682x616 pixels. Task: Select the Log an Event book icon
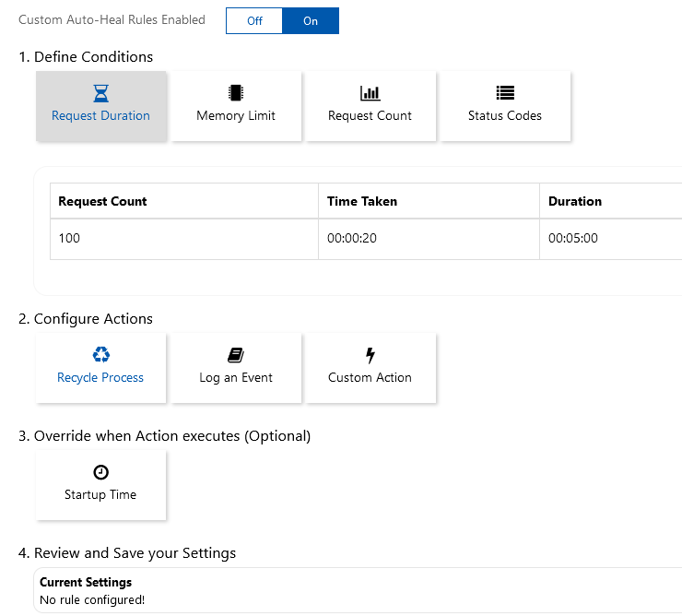pos(236,355)
